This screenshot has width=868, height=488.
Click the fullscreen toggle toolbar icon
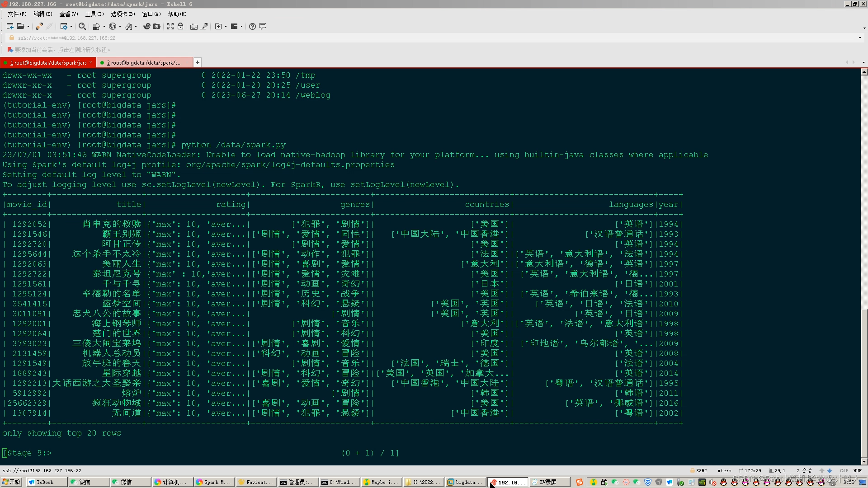170,26
